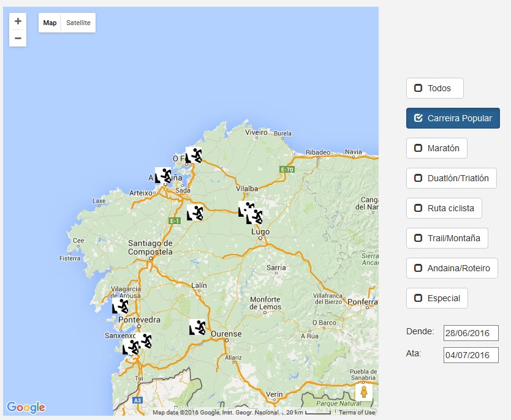Zoom in on the map
This screenshot has width=511, height=420.
[18, 21]
